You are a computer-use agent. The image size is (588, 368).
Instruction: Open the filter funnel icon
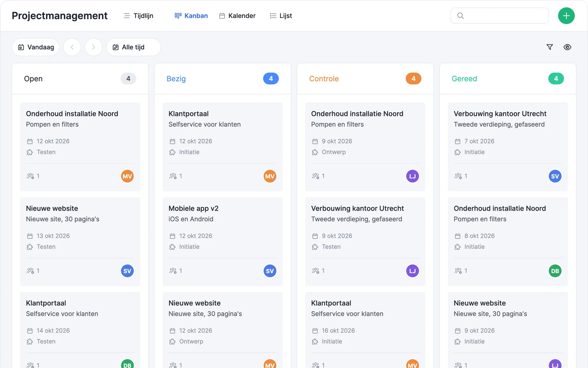[x=550, y=47]
